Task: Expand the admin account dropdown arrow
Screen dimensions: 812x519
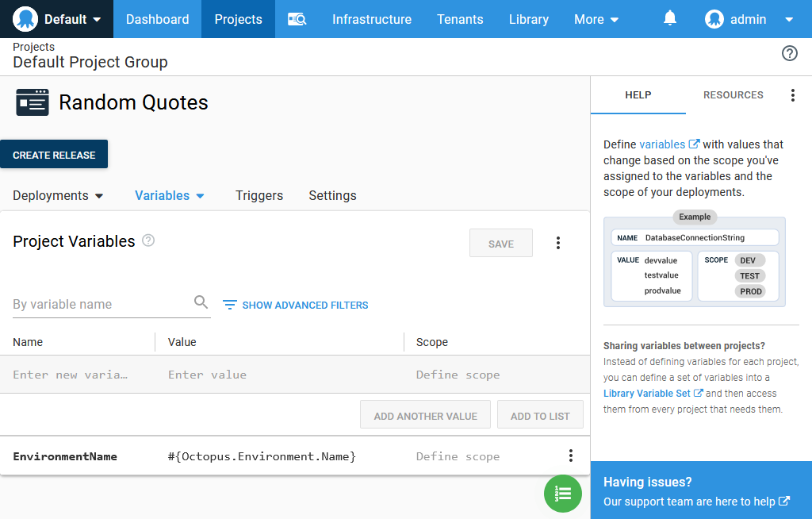Action: [x=789, y=20]
